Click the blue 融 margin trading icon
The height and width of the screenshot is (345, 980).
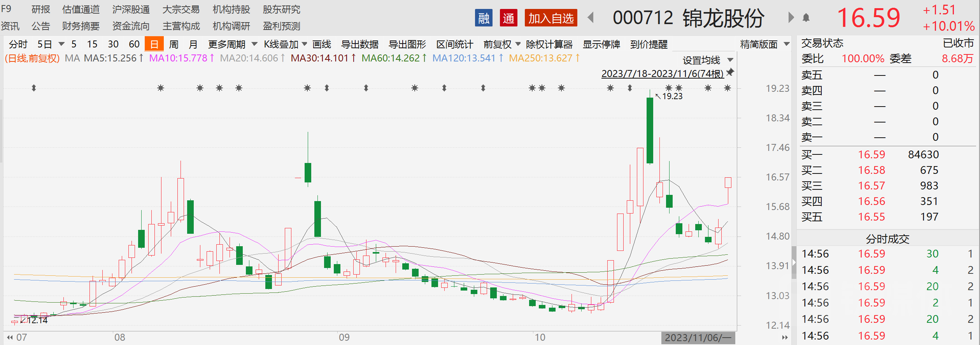pos(484,18)
